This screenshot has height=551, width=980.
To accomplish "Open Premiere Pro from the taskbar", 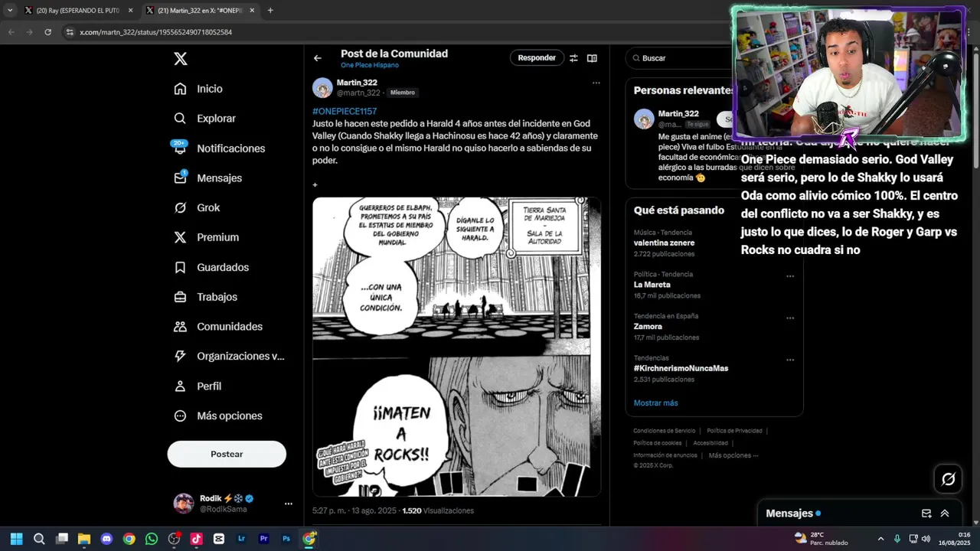I will coord(264,539).
